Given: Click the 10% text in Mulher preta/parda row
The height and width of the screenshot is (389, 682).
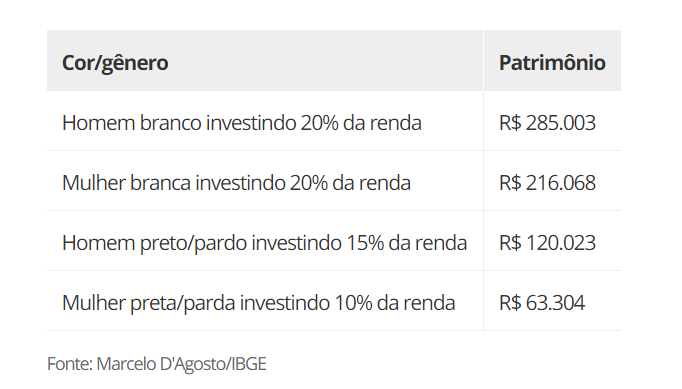Looking at the screenshot, I should (354, 303).
